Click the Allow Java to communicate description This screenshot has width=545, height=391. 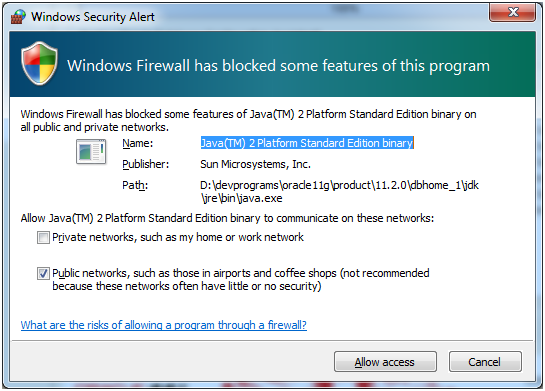tap(227, 218)
